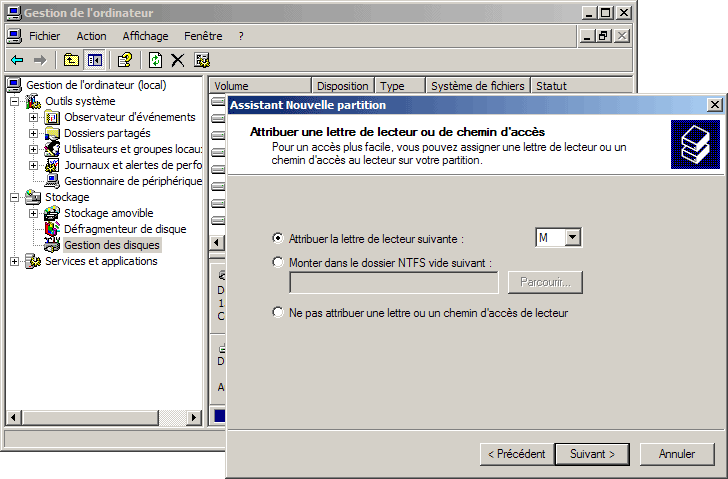Click the Suivant button
Image resolution: width=728 pixels, height=479 pixels.
(x=592, y=454)
